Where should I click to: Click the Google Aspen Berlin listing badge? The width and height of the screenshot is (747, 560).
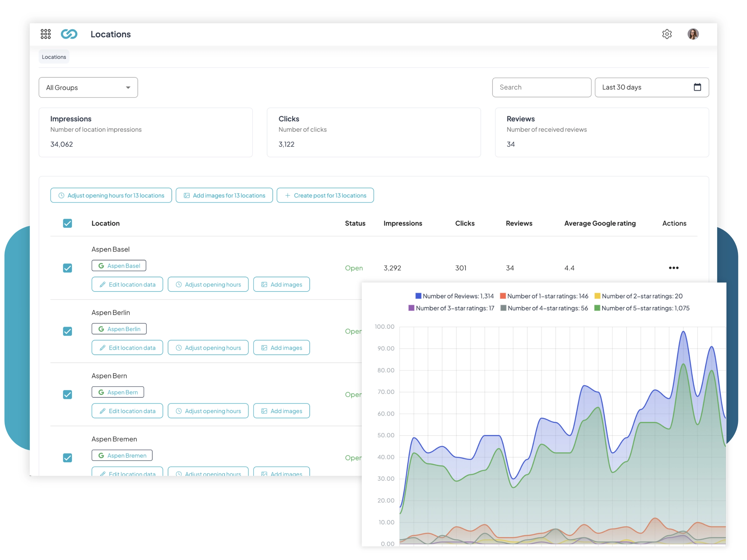coord(119,329)
